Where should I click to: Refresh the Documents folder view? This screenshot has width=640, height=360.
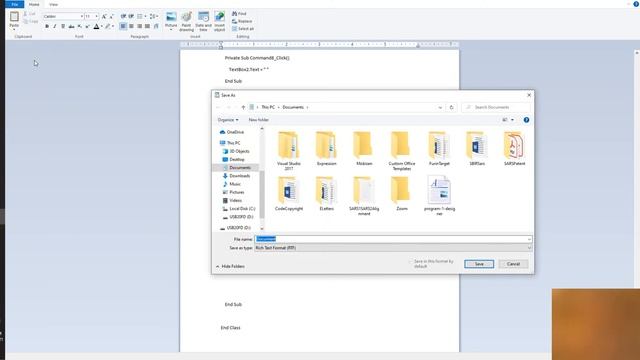pos(451,107)
